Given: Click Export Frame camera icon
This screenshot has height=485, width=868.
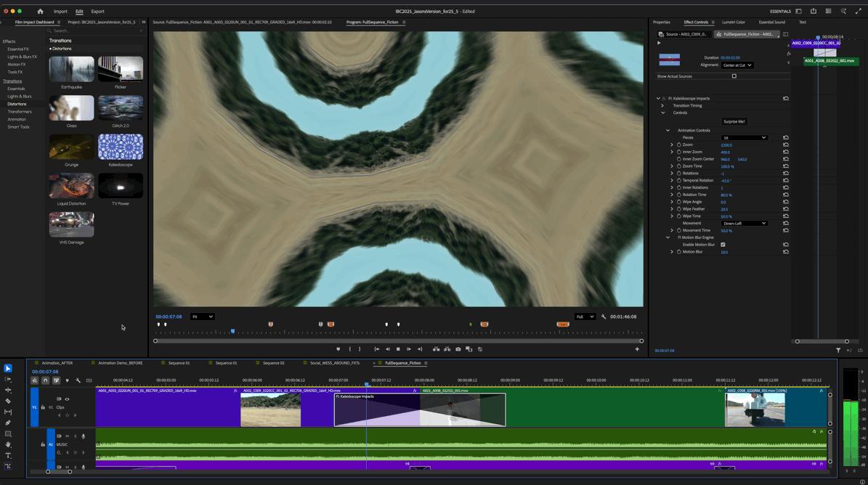Looking at the screenshot, I should [458, 349].
